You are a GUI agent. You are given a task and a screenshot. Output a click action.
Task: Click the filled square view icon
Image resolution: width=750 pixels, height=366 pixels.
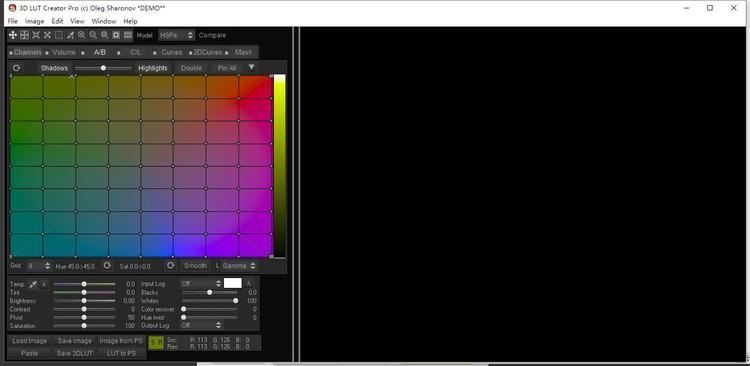(x=116, y=35)
